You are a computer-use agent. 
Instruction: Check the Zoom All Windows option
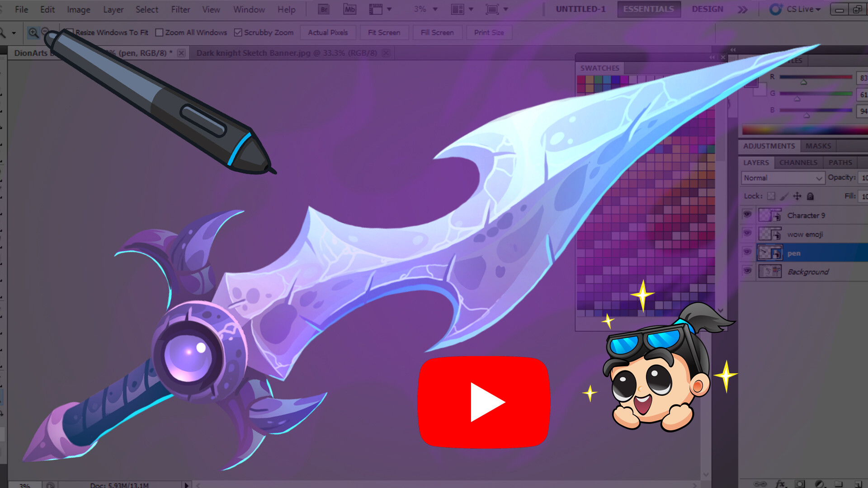tap(159, 32)
